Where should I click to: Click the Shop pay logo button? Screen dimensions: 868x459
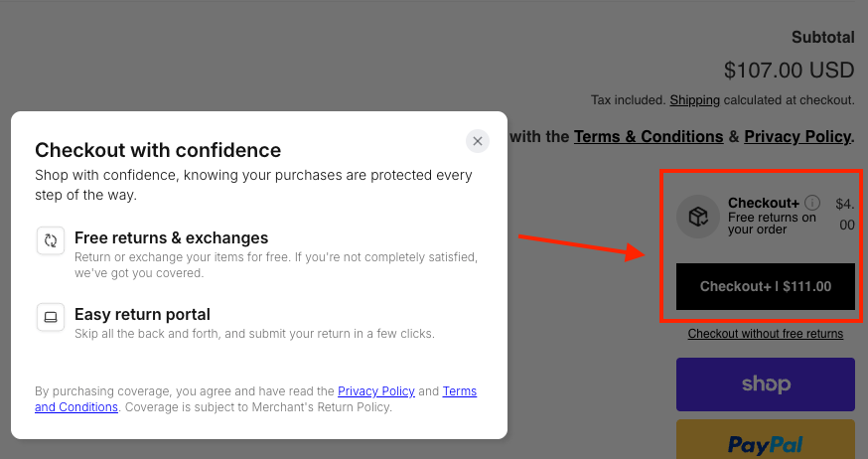[766, 384]
